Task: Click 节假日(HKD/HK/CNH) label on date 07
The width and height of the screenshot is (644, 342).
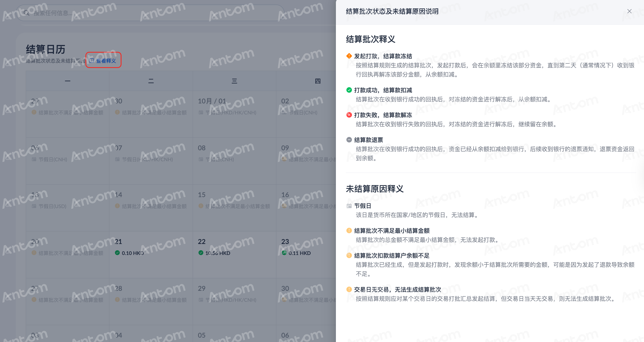Action: pyautogui.click(x=147, y=160)
